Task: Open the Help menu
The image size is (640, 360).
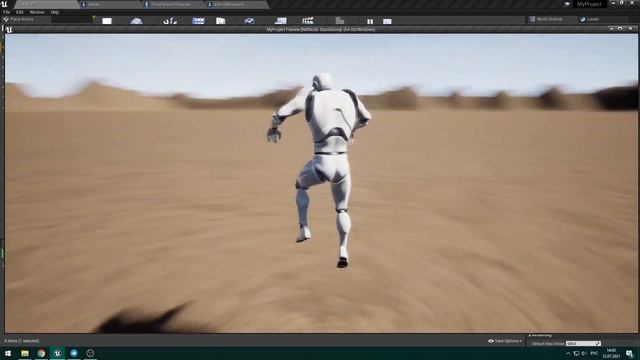Action: (55, 12)
